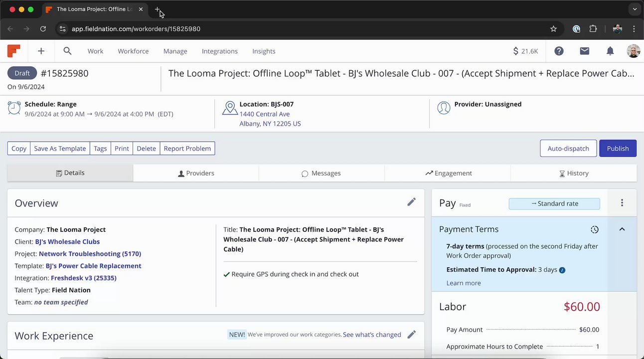644x359 pixels.
Task: Open Pay section three-dot menu
Action: [622, 203]
